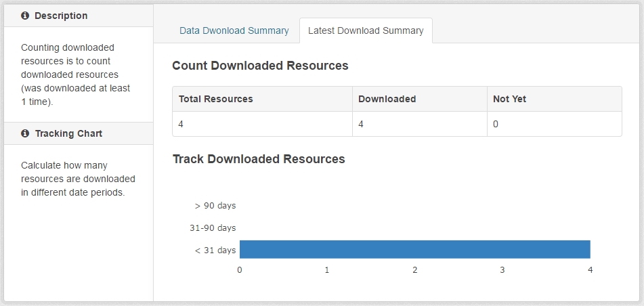Click the axis tick label 0
The width and height of the screenshot is (644, 306).
click(x=240, y=270)
